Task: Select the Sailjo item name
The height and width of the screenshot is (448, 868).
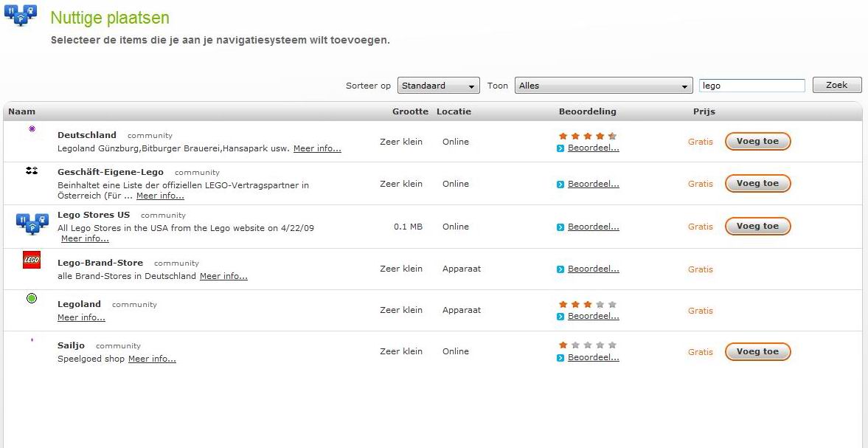Action: tap(72, 345)
